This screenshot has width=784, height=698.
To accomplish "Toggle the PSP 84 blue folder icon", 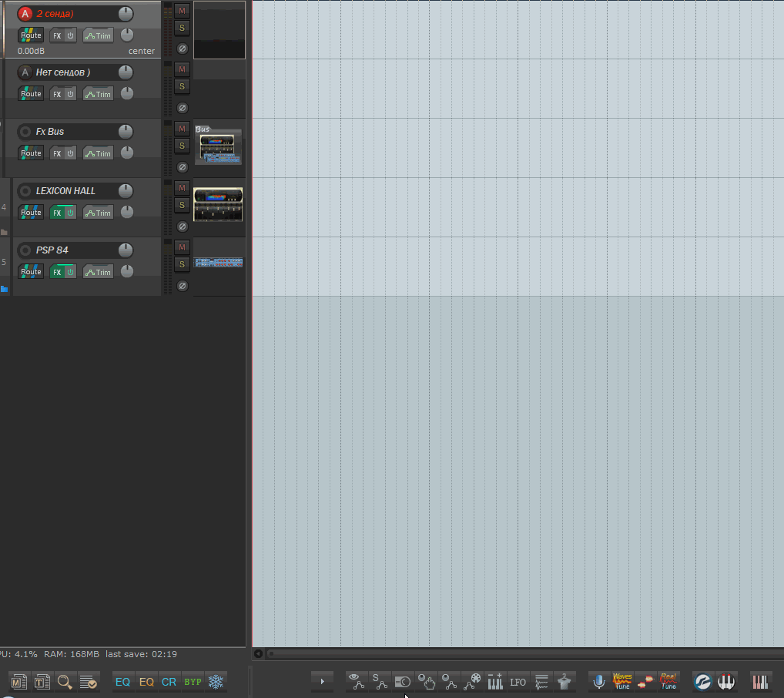I will pos(4,289).
